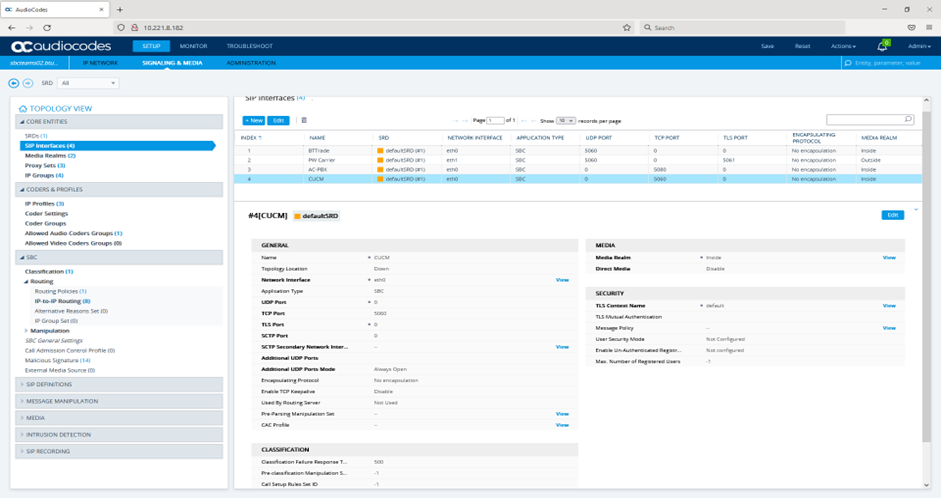Image resolution: width=941 pixels, height=498 pixels.
Task: Expand the Manipulation tree node
Action: pos(26,331)
